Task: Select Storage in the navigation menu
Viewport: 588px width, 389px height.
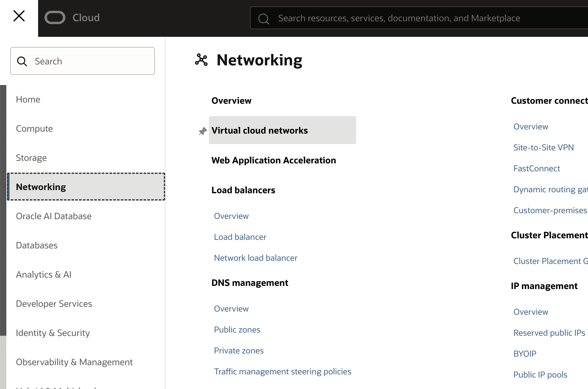Action: [x=31, y=158]
